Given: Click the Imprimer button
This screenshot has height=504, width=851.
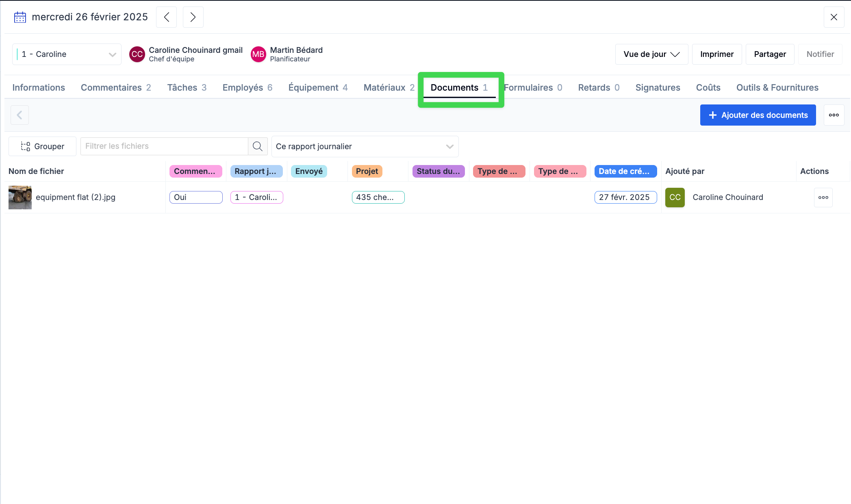Looking at the screenshot, I should (717, 54).
